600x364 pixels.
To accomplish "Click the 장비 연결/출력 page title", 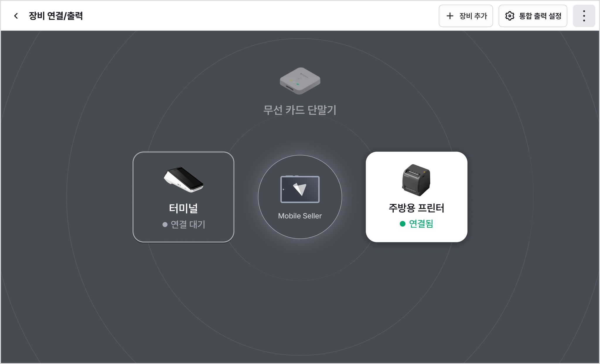I will (x=56, y=16).
